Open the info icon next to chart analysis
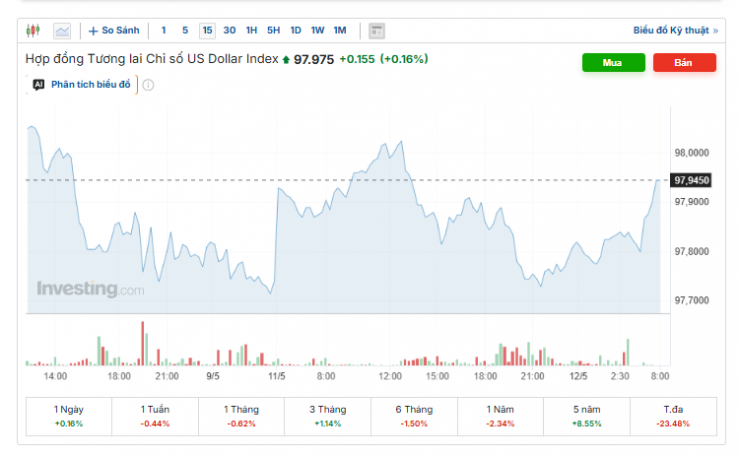The width and height of the screenshot is (740, 456). tap(148, 85)
